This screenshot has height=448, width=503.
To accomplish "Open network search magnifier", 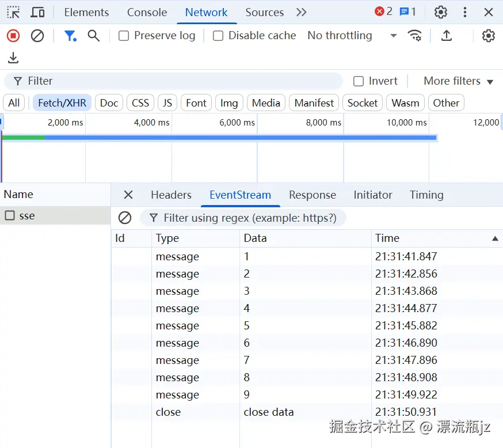I will pos(94,36).
